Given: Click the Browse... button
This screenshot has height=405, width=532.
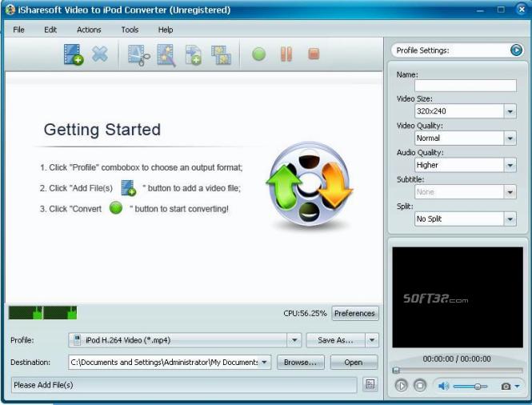Looking at the screenshot, I should click(301, 363).
